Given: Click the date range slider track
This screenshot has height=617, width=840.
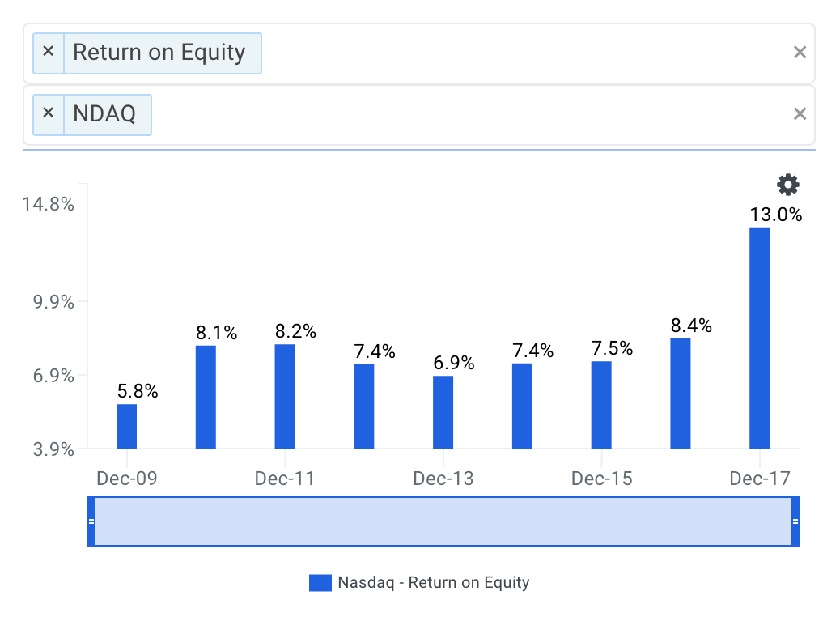Looking at the screenshot, I should tap(445, 521).
